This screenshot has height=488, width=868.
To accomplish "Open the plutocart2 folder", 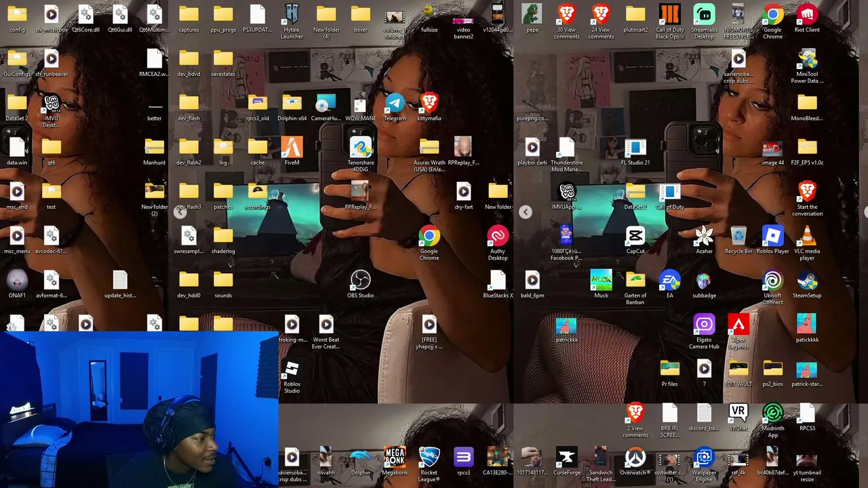I will 635,18.
